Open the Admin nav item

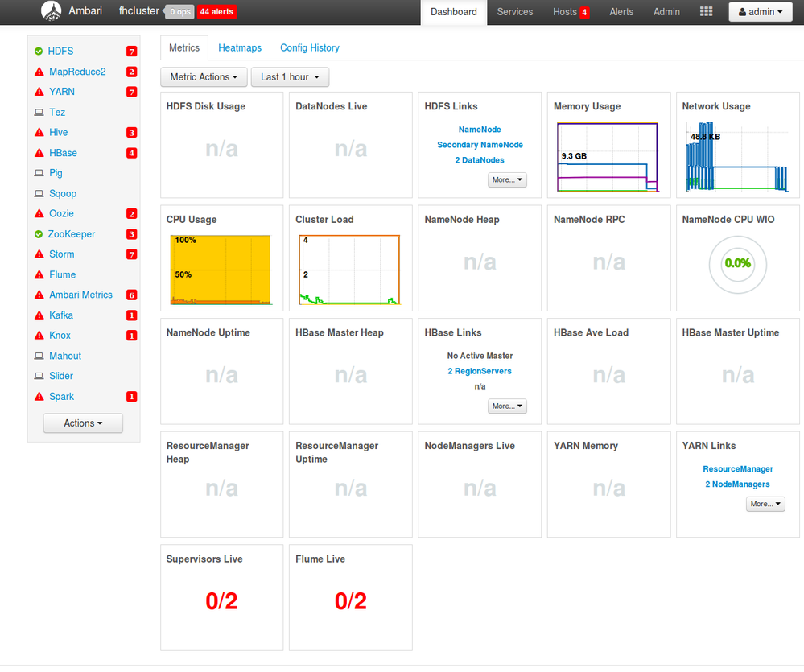[x=666, y=12]
